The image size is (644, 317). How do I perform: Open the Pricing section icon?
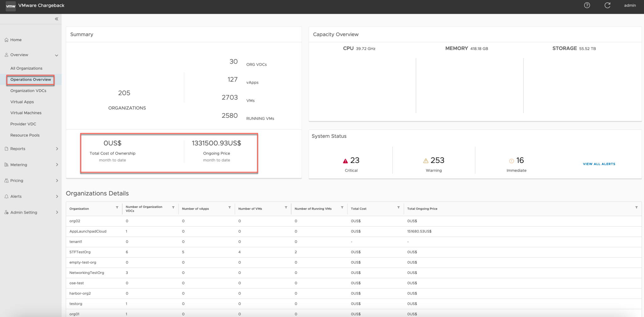(6, 180)
